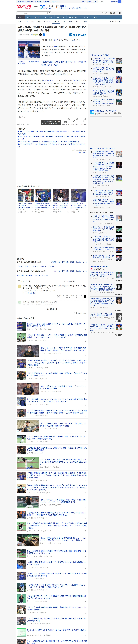138x644 pixels.
Task: Open settings gear icon near 購入履歴
Action: pos(120,13)
